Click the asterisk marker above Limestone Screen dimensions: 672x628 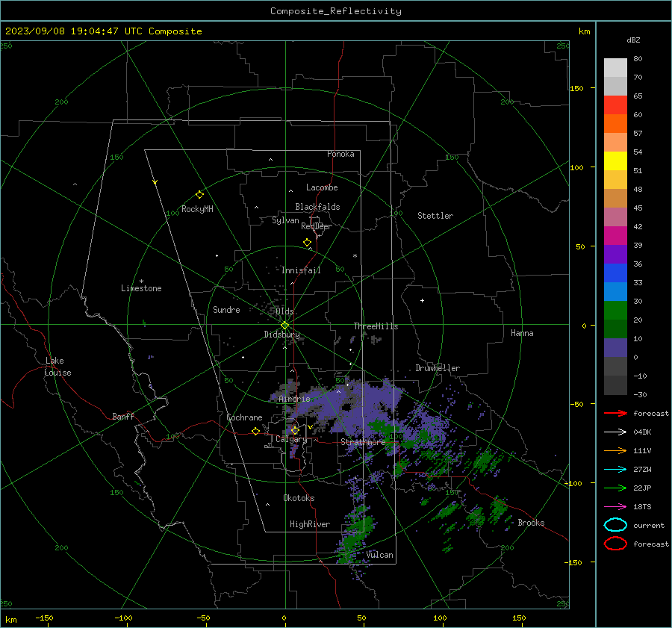coord(141,282)
